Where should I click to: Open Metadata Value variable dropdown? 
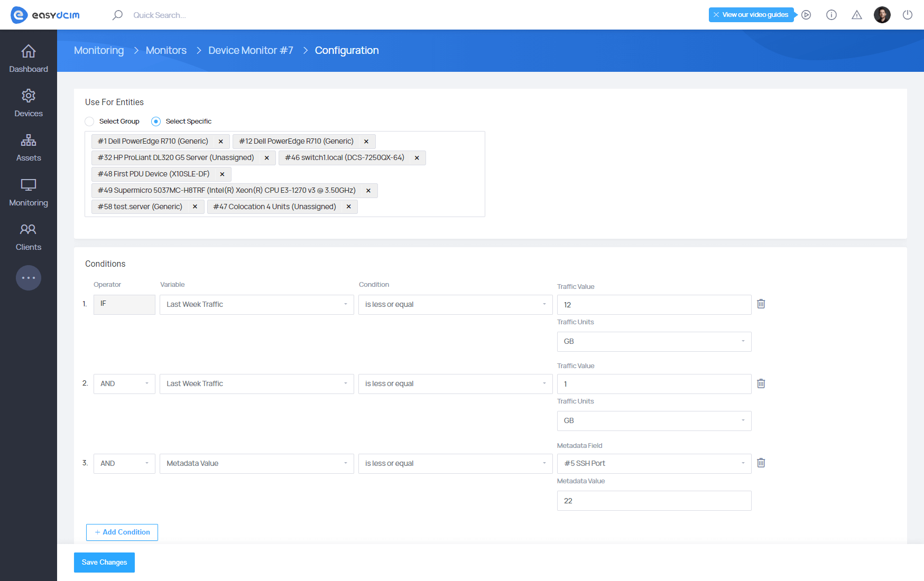[257, 464]
